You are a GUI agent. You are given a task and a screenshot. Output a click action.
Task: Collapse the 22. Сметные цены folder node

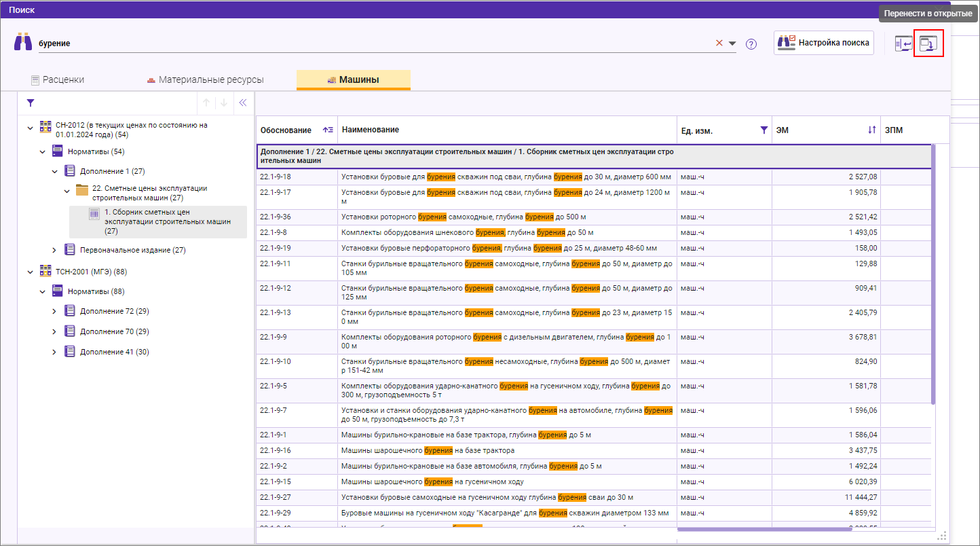pyautogui.click(x=67, y=192)
